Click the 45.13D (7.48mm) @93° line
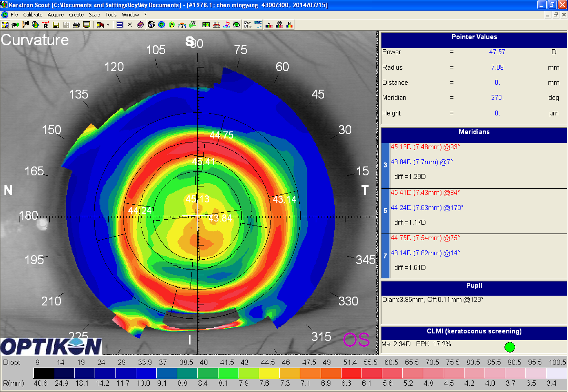 point(425,147)
